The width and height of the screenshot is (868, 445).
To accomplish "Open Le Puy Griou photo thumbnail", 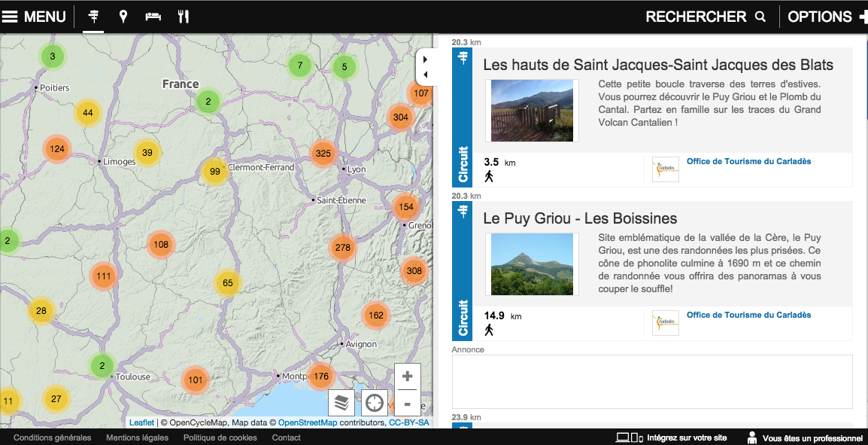I will point(532,264).
